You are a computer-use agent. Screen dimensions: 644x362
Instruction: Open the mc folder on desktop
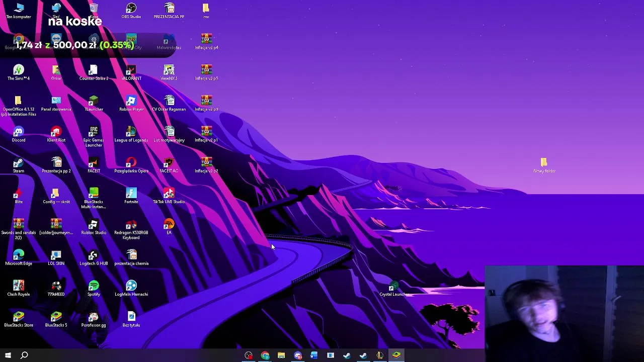pos(206,11)
